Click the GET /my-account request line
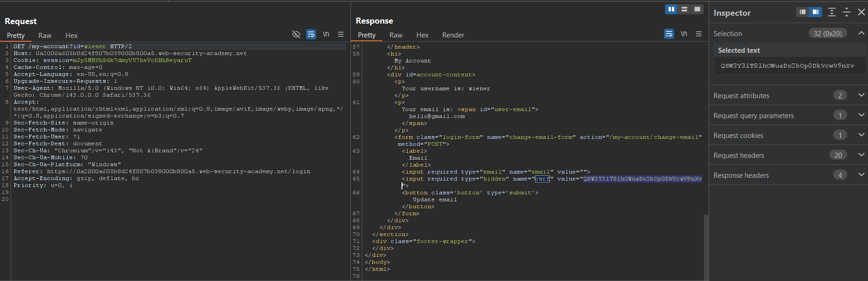Screen dimensions: 868x281 (72, 46)
